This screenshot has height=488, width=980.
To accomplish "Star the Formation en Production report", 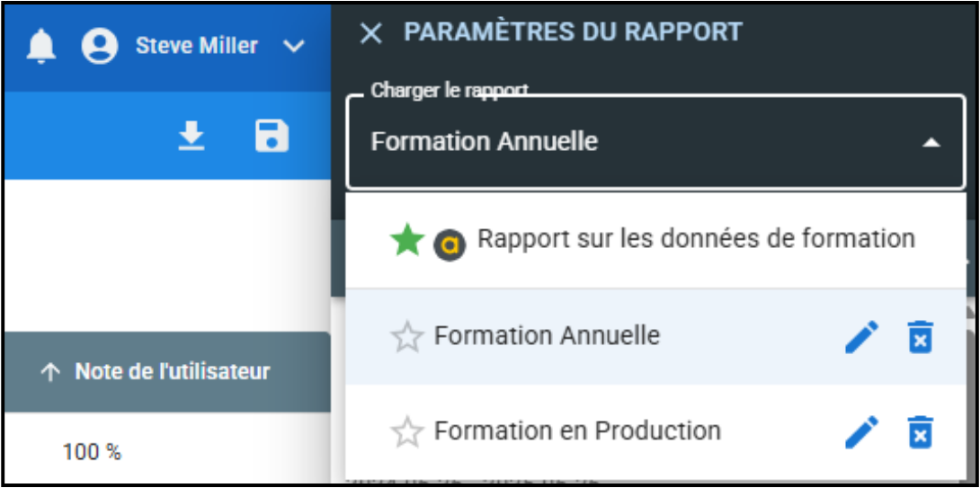I will point(406,433).
